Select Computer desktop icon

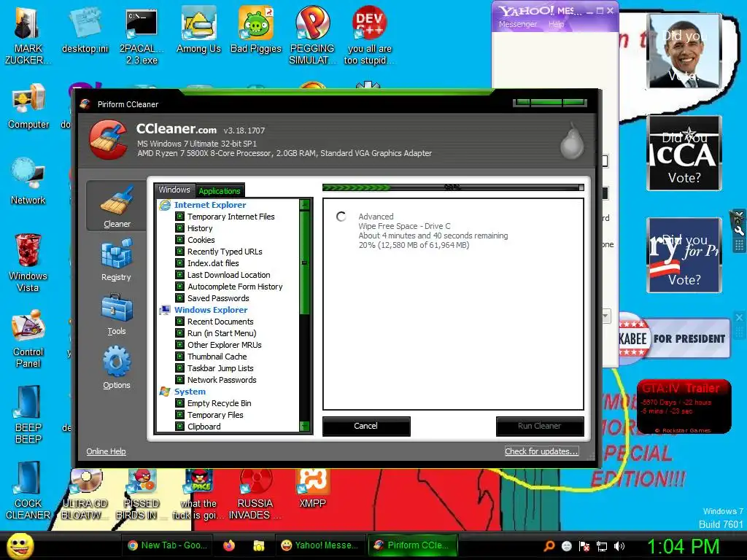click(28, 106)
